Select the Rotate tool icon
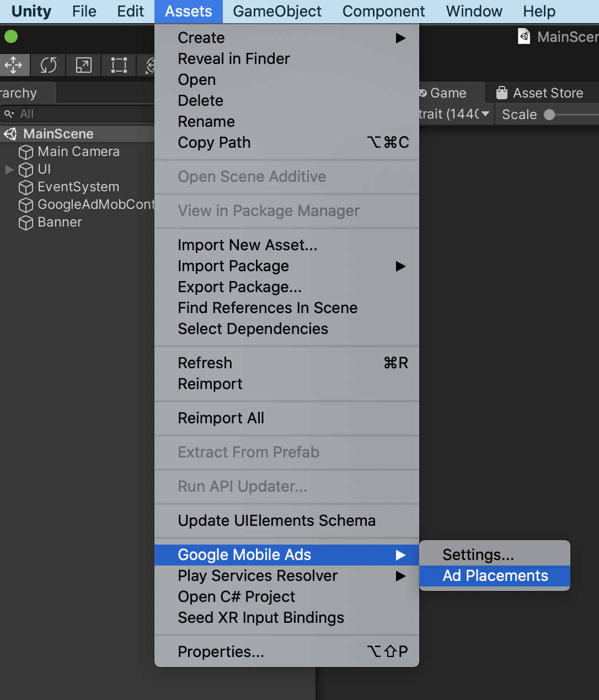 48,65
